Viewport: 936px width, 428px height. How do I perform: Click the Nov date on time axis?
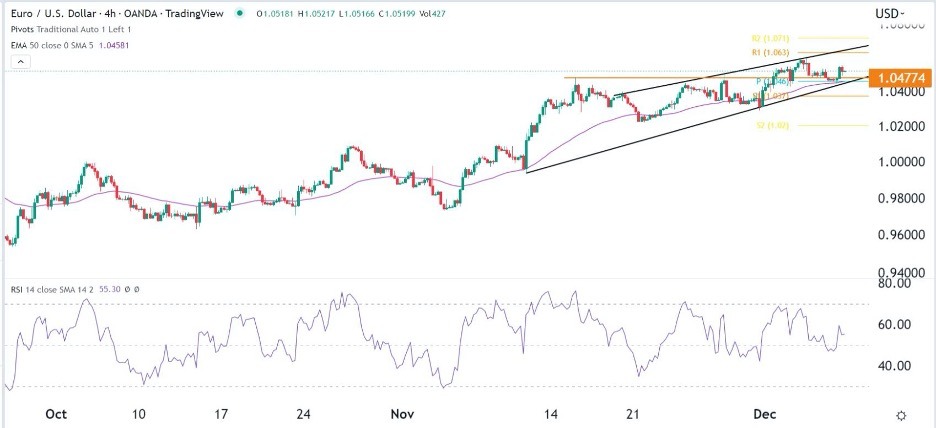403,414
